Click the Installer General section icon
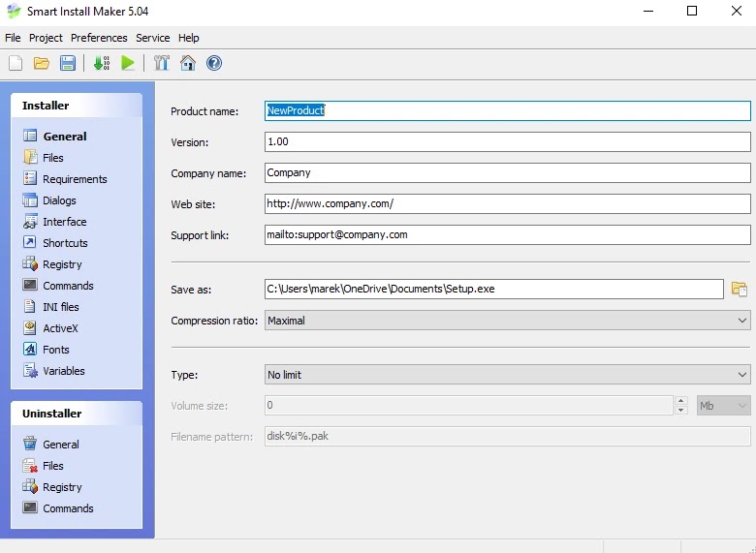Screen dimensions: 756x553 pos(30,136)
